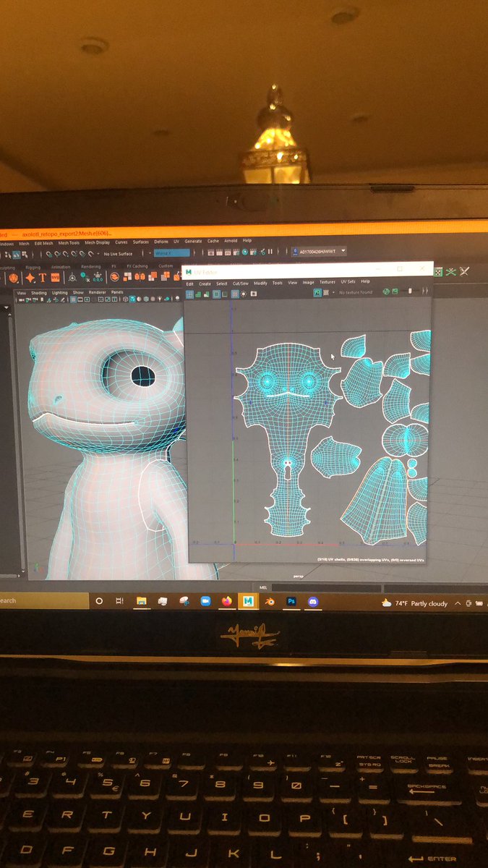Click the 74°F Partly cloudy weather widget
488x868 pixels.
coord(414,603)
